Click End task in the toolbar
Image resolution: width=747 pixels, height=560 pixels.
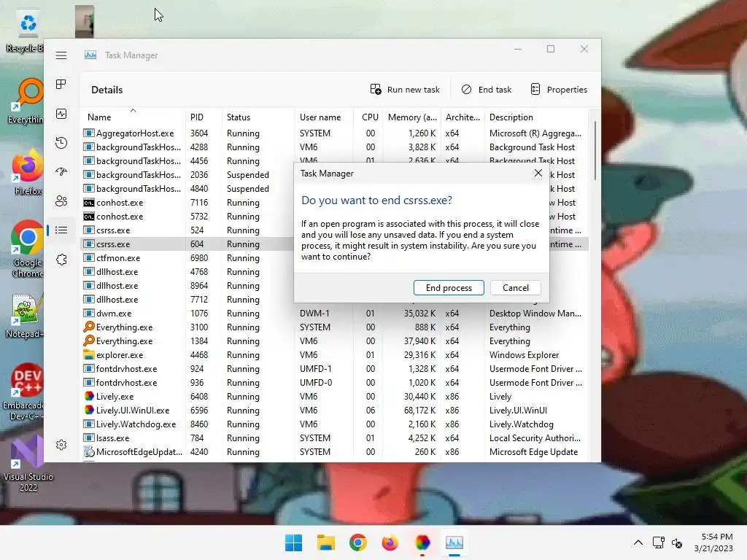[487, 90]
